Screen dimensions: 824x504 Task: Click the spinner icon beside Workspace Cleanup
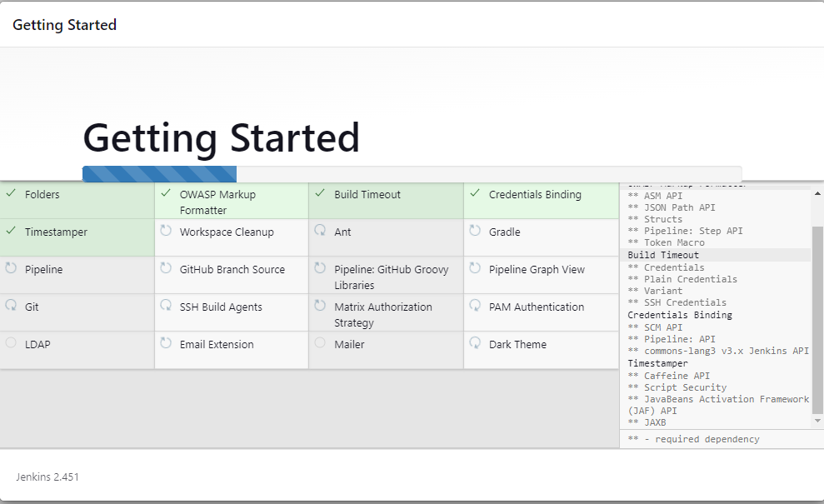coord(166,231)
